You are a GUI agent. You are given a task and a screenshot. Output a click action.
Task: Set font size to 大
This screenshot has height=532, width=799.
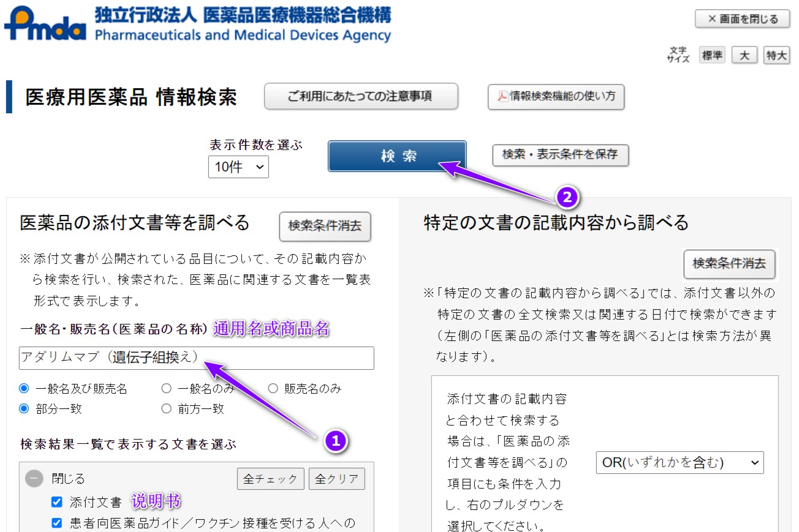click(744, 54)
